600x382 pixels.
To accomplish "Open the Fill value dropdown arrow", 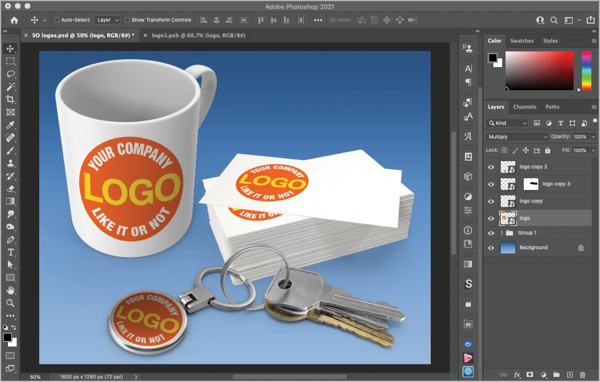I will tap(593, 150).
